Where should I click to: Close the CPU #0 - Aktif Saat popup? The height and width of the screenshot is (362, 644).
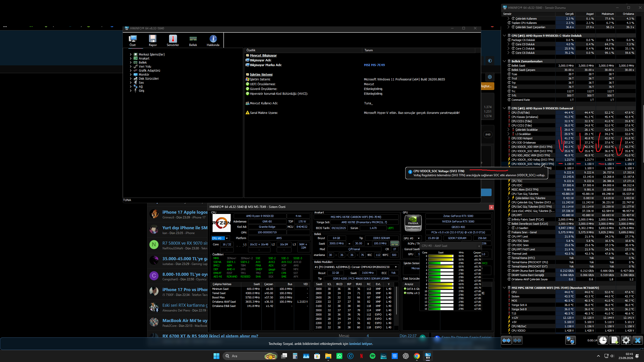click(479, 246)
